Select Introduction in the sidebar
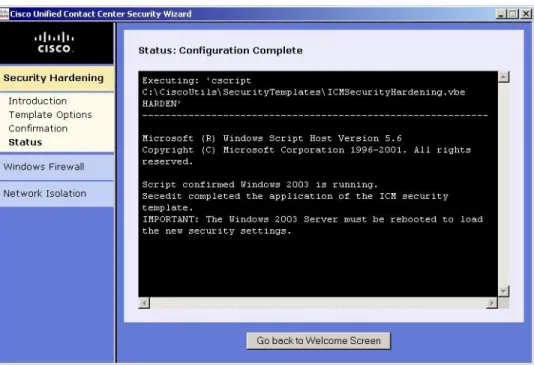The height and width of the screenshot is (365, 534). [37, 101]
